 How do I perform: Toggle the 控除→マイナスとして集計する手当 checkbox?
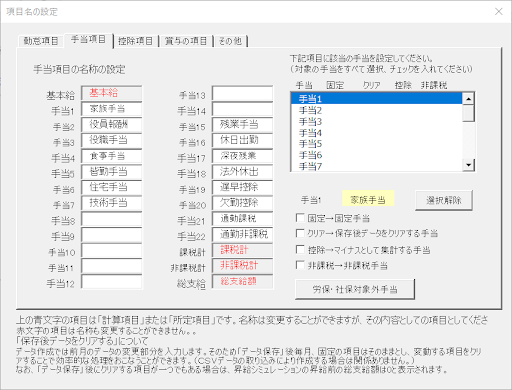[x=300, y=249]
